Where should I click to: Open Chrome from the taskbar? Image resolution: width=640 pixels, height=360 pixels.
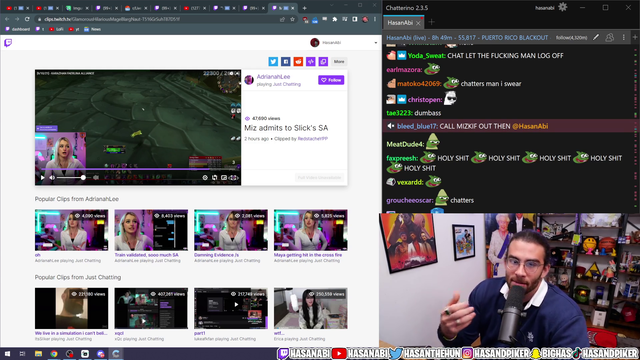tap(54, 354)
